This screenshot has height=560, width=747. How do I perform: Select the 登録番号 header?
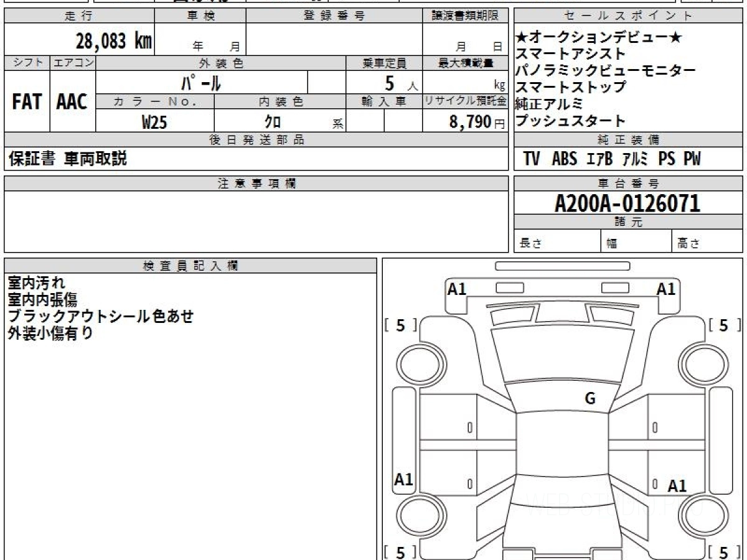pos(334,16)
